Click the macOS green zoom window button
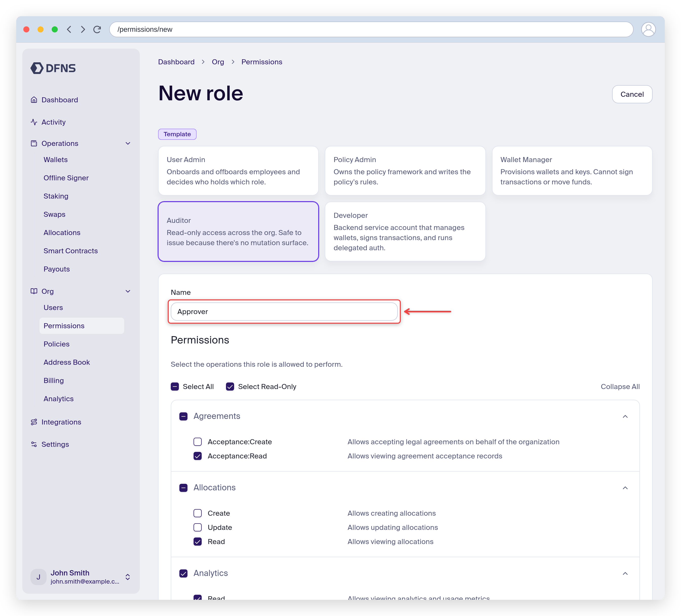The height and width of the screenshot is (616, 681). tap(55, 29)
